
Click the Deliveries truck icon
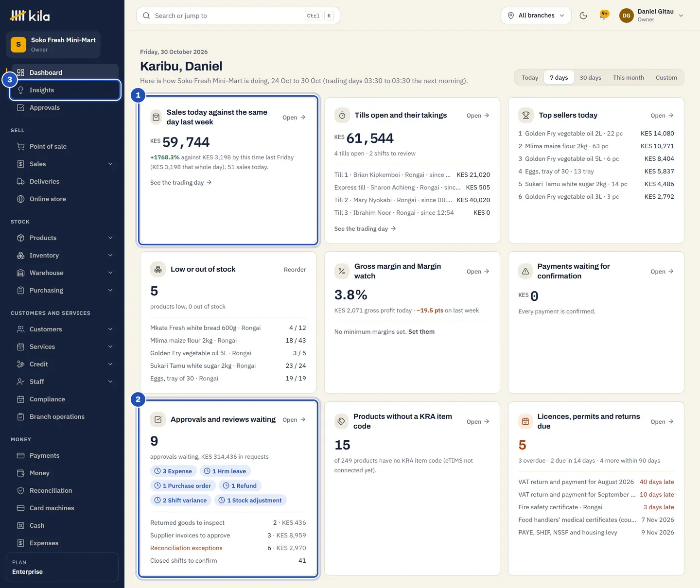pos(20,181)
